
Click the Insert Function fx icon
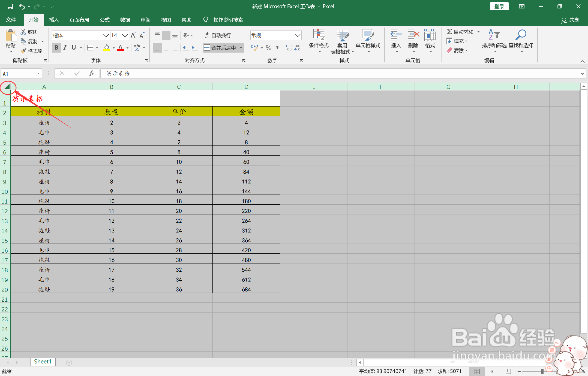[x=91, y=73]
